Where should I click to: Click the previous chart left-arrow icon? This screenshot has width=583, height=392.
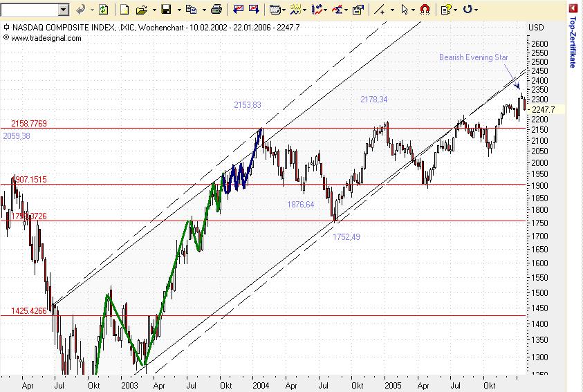pos(238,9)
